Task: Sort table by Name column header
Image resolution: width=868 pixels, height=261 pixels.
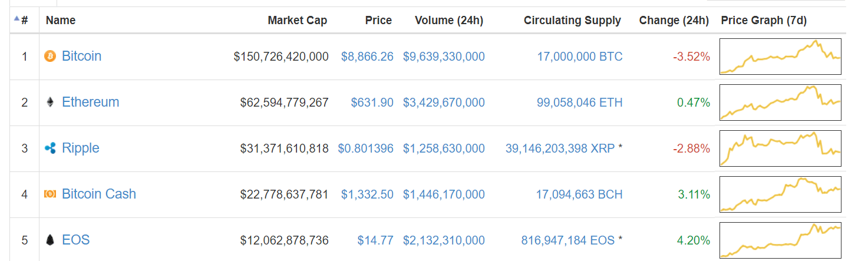Action: point(61,21)
